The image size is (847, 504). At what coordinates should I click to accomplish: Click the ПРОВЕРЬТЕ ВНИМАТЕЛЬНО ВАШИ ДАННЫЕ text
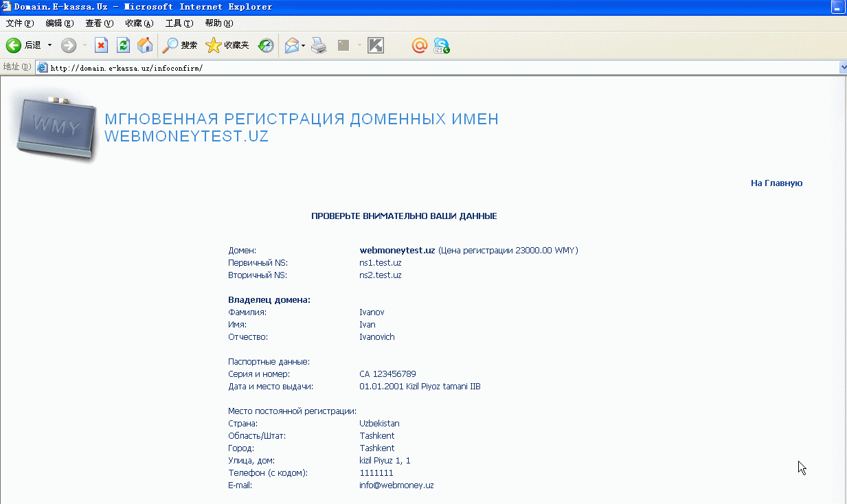(x=404, y=216)
